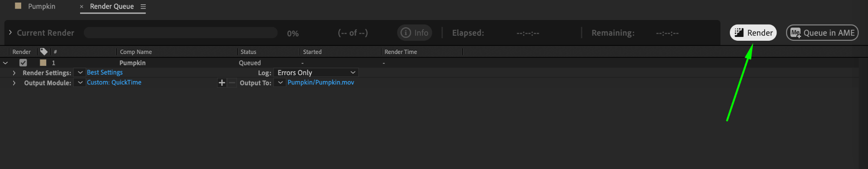Remove output module with minus icon

pyautogui.click(x=232, y=83)
